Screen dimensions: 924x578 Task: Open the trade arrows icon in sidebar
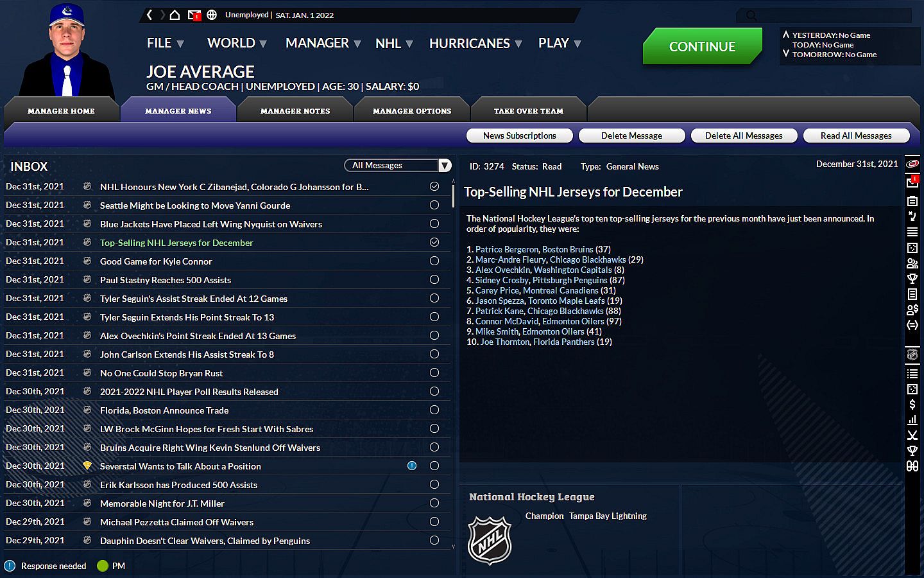pos(912,325)
